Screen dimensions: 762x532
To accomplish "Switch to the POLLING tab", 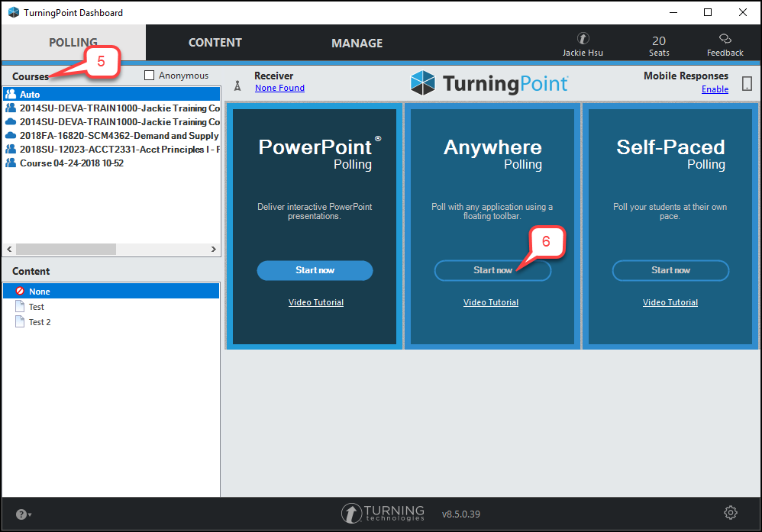I will (73, 43).
